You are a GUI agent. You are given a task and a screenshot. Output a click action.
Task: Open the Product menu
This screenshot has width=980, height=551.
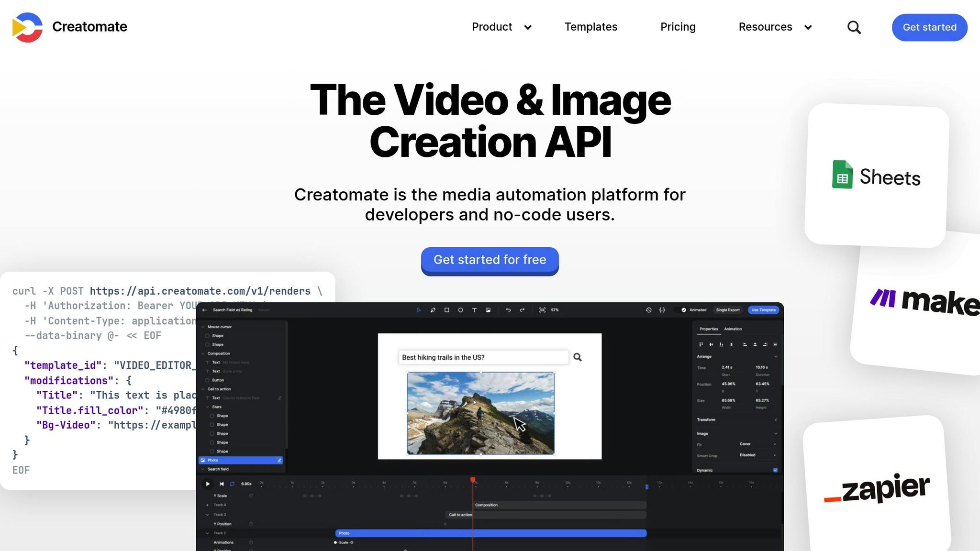point(501,27)
